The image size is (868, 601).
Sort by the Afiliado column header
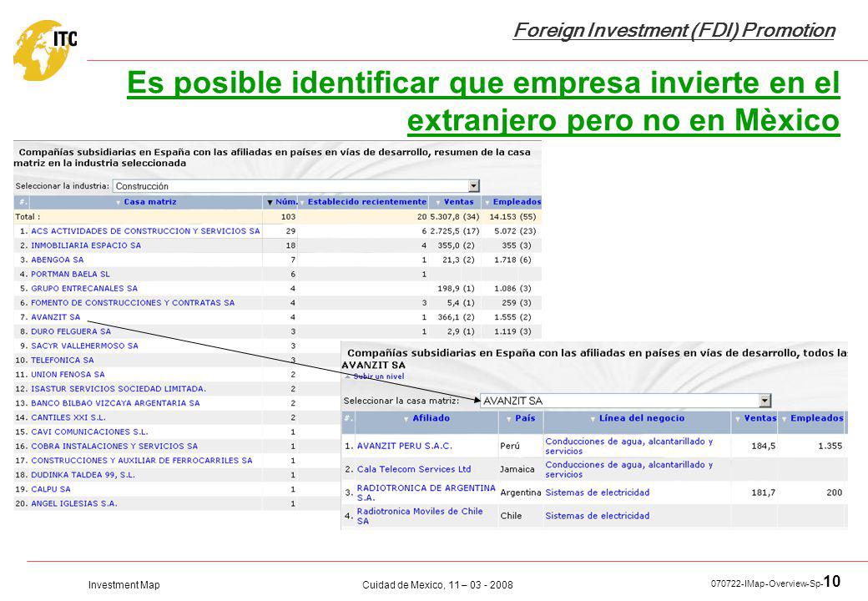click(431, 418)
